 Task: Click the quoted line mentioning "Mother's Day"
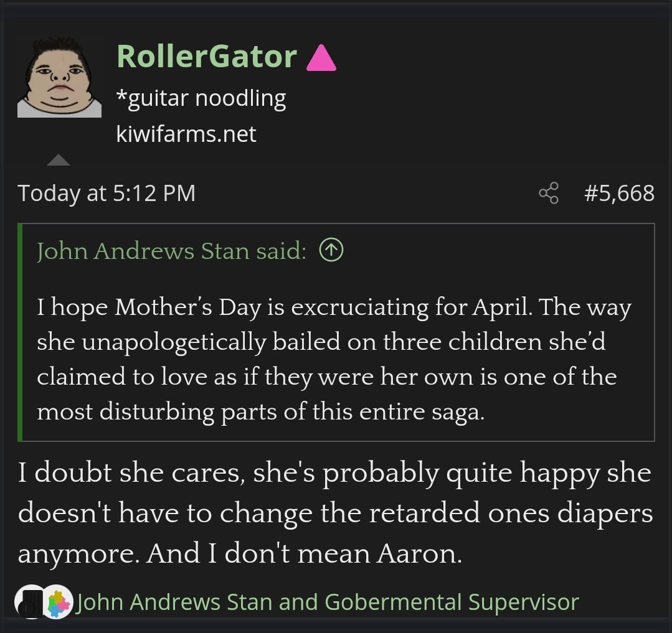[x=334, y=308]
